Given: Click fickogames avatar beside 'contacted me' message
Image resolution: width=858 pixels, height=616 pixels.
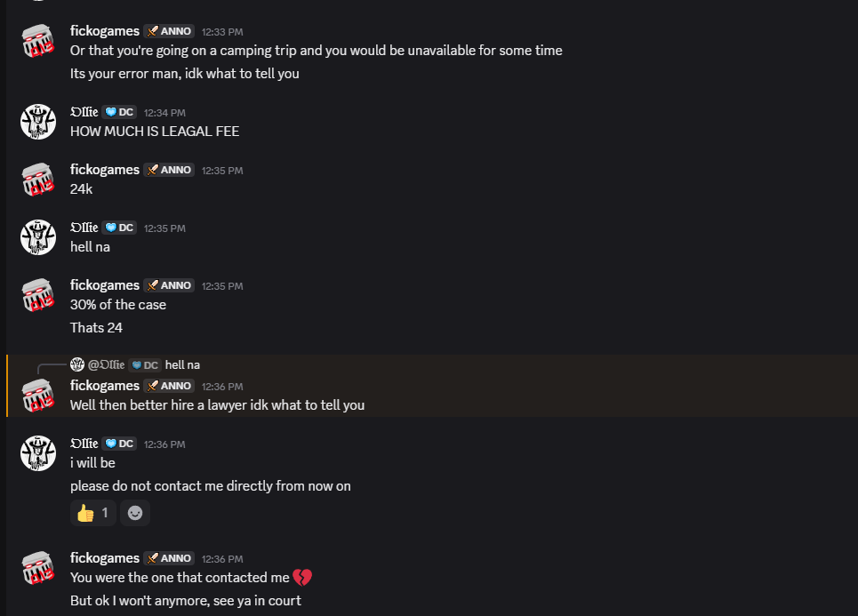Looking at the screenshot, I should (x=38, y=568).
